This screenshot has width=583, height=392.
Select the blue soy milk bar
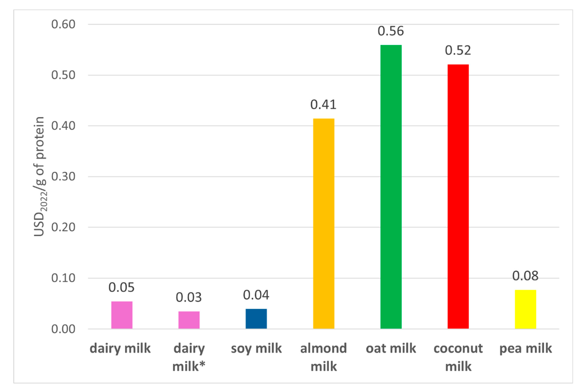[256, 318]
